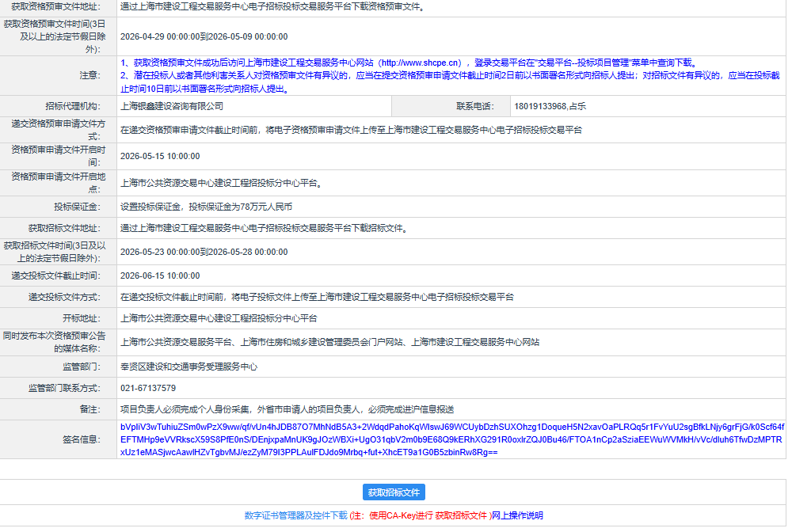Click the 备注 remarks text about 项目负责人
The image size is (792, 532).
287,409
